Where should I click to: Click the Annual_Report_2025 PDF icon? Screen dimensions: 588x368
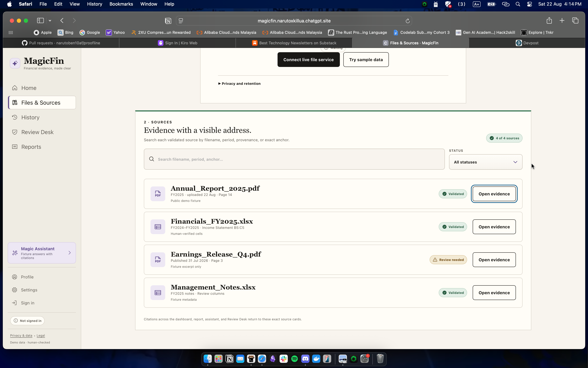(158, 194)
